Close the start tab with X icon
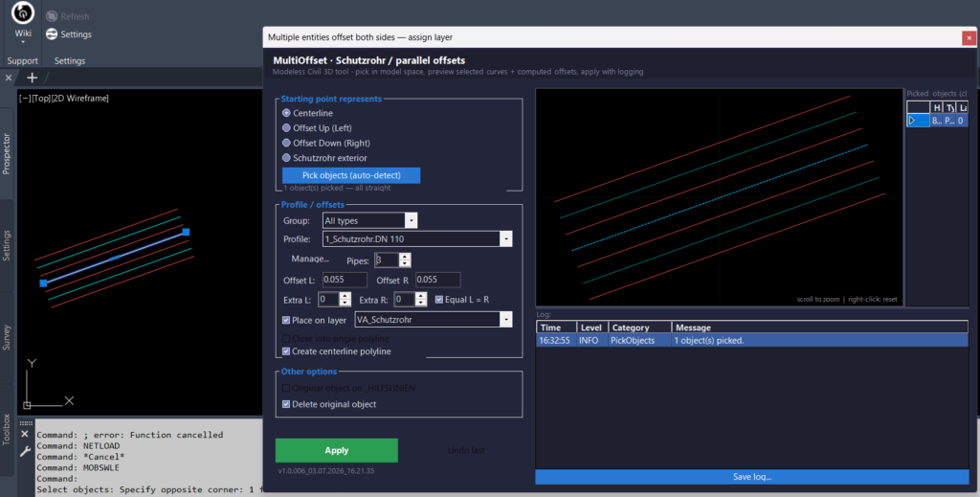 pyautogui.click(x=8, y=78)
